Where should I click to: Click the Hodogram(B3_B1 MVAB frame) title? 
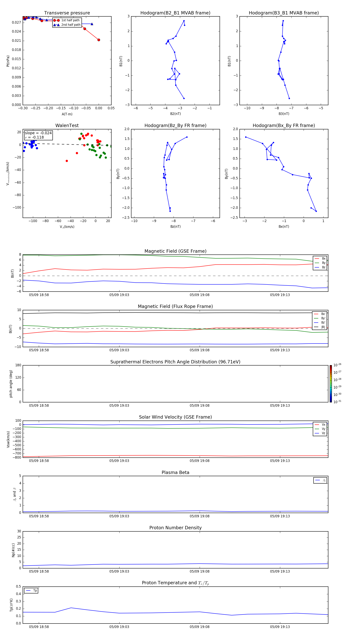pos(284,13)
